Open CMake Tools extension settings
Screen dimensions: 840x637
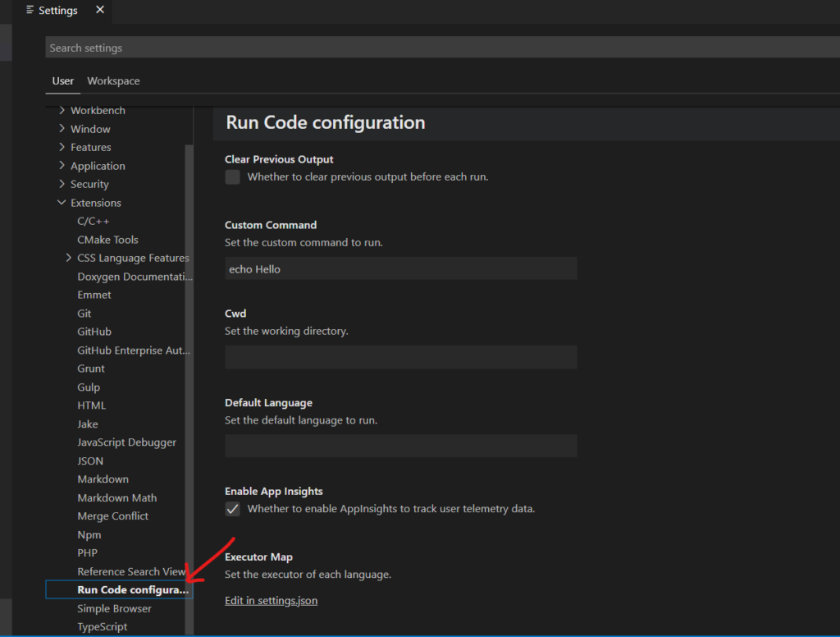tap(107, 240)
